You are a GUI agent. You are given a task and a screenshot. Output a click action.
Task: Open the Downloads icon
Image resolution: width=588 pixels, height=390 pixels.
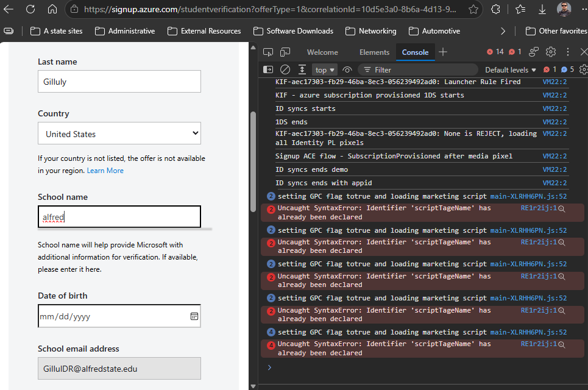point(542,9)
